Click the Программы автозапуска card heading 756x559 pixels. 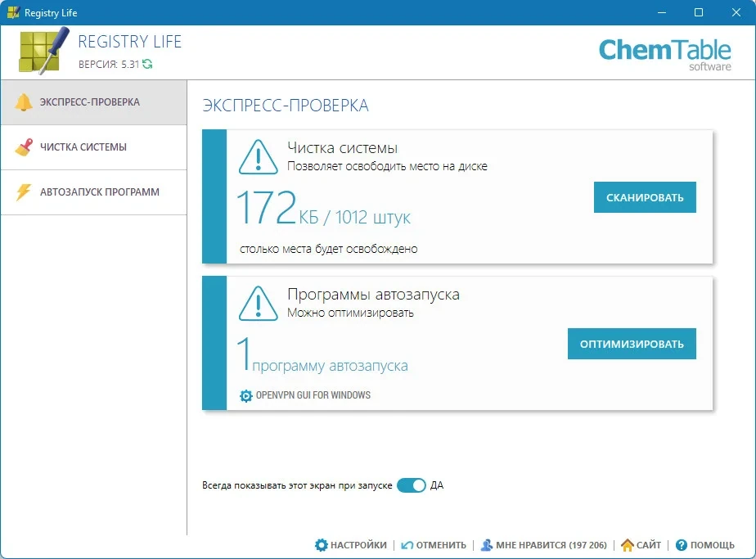(x=373, y=294)
